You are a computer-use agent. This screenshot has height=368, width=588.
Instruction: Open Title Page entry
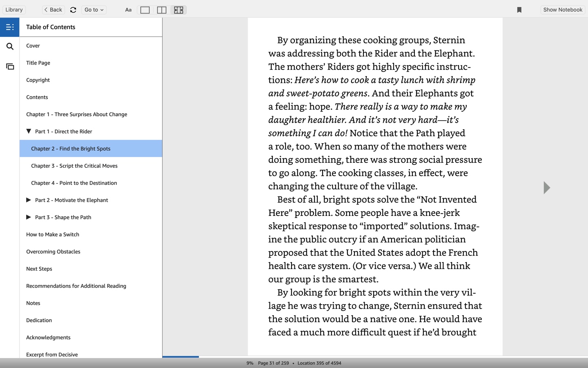click(x=91, y=63)
